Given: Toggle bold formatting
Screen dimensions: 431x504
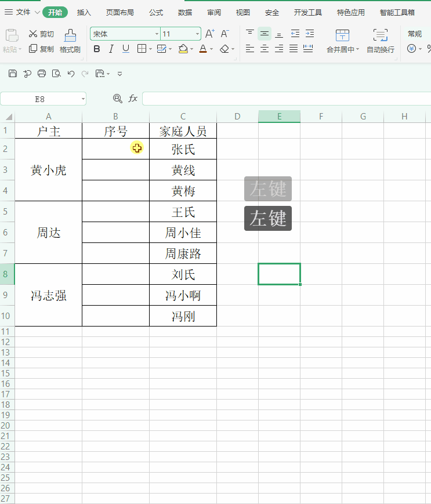Looking at the screenshot, I should (x=97, y=49).
